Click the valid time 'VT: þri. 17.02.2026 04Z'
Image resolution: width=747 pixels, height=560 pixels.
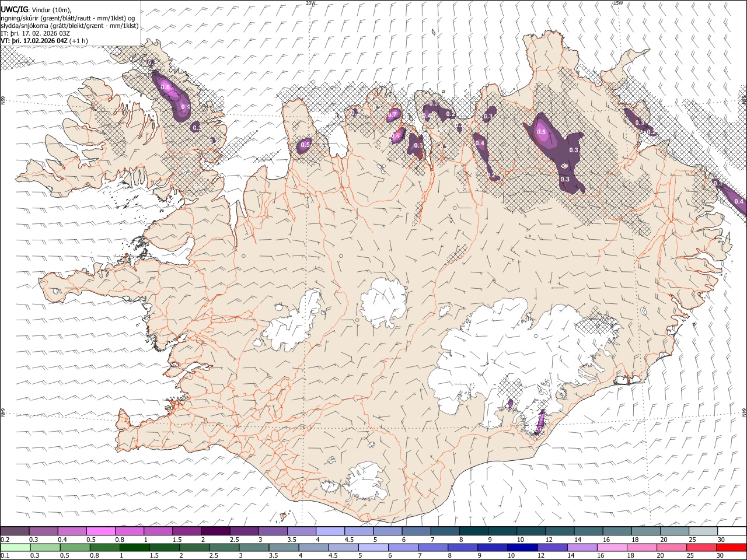34,41
